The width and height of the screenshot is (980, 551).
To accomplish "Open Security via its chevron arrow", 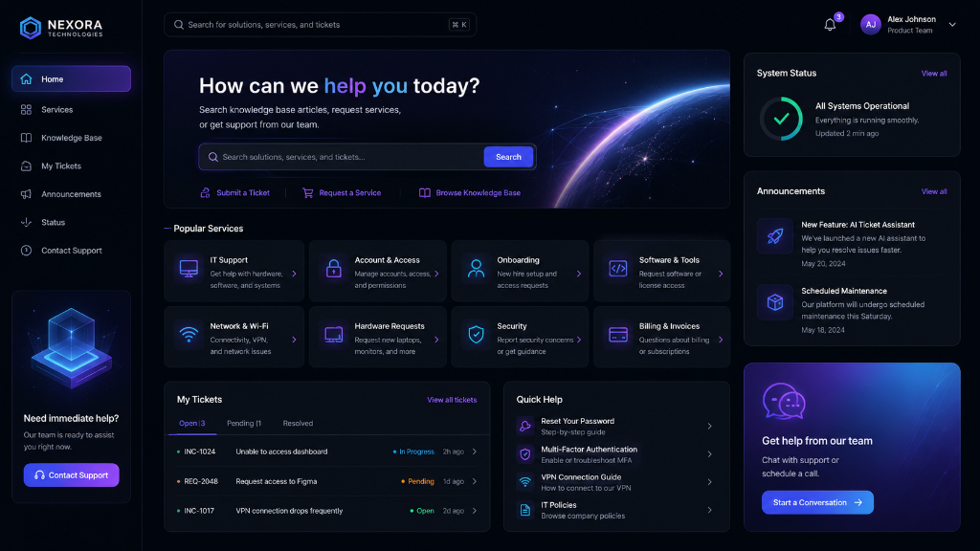I will click(579, 340).
